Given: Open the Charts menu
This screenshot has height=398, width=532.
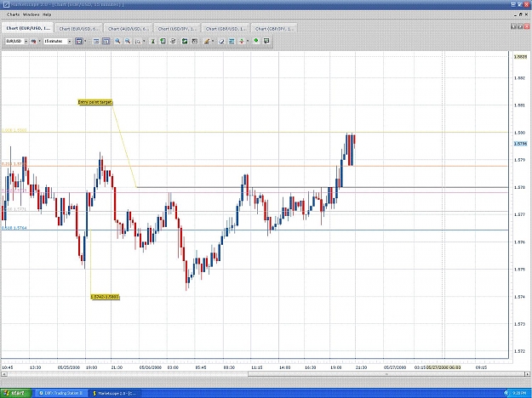Looking at the screenshot, I should pyautogui.click(x=14, y=14).
